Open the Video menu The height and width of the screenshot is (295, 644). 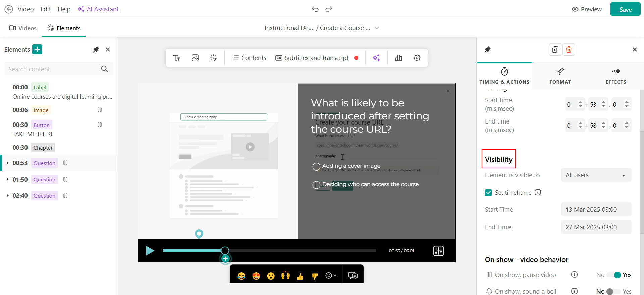coord(25,9)
